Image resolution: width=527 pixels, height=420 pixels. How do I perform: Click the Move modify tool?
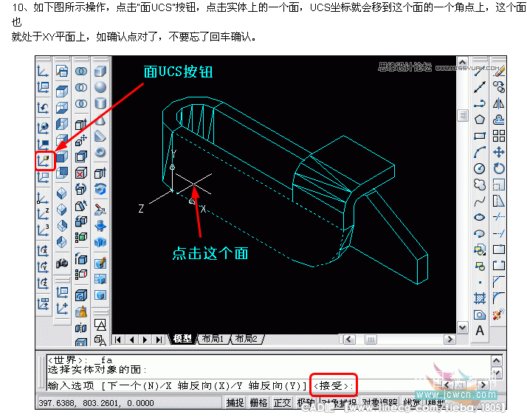click(x=499, y=152)
